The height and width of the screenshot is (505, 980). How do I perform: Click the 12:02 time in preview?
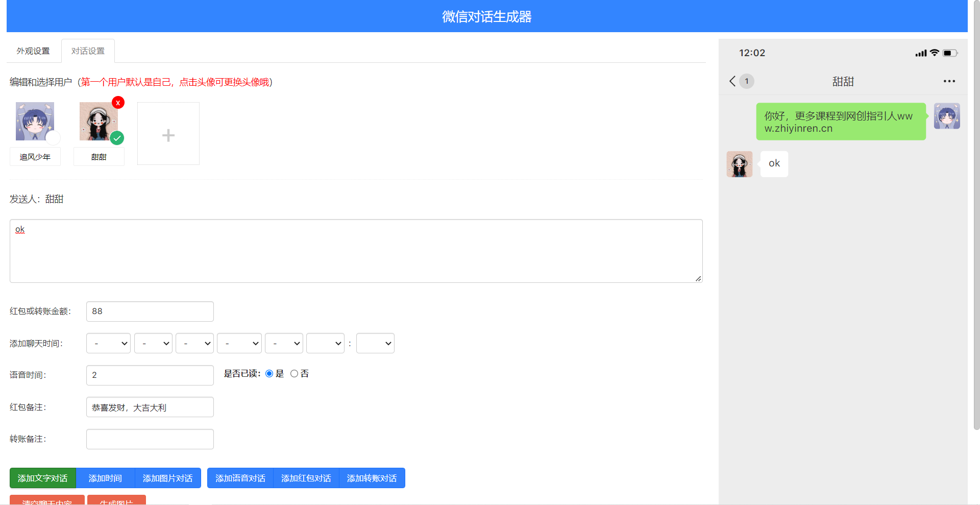(x=752, y=53)
